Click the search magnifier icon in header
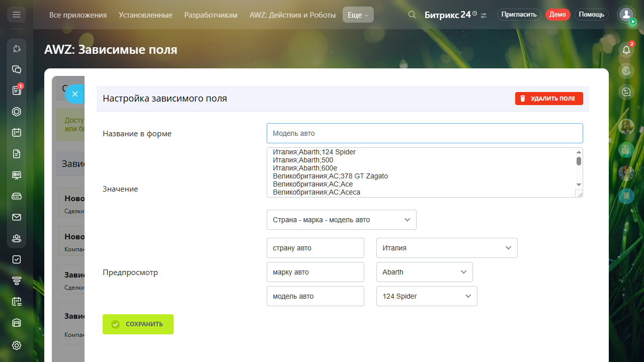 [412, 15]
